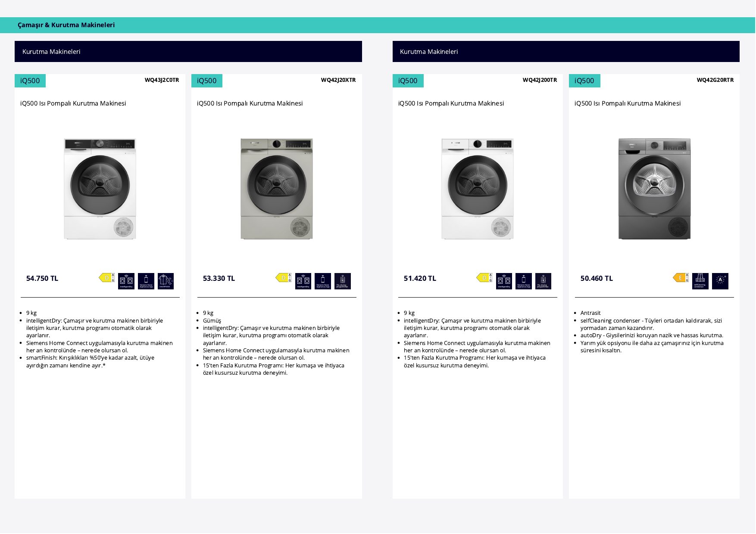Click the model number WQ42J20XTR

tap(338, 80)
